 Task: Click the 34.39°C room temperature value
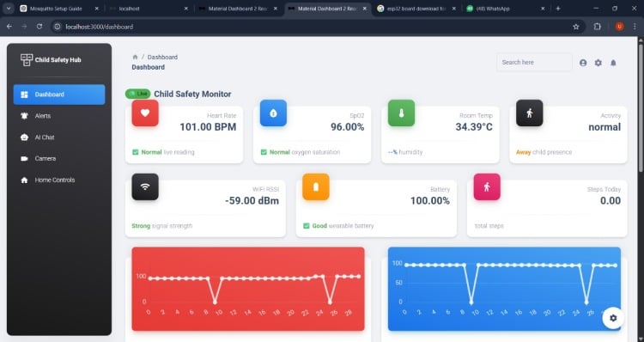pos(474,127)
